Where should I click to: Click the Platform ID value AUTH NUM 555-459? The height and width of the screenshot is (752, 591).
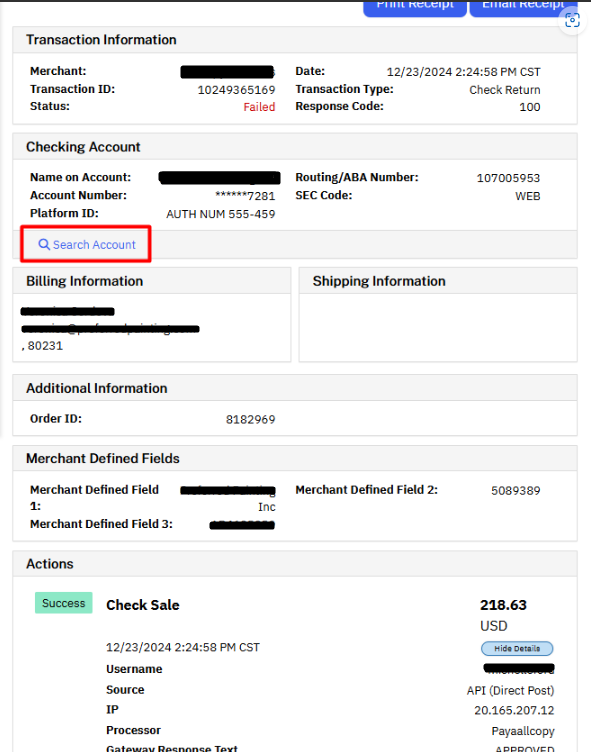(x=221, y=214)
